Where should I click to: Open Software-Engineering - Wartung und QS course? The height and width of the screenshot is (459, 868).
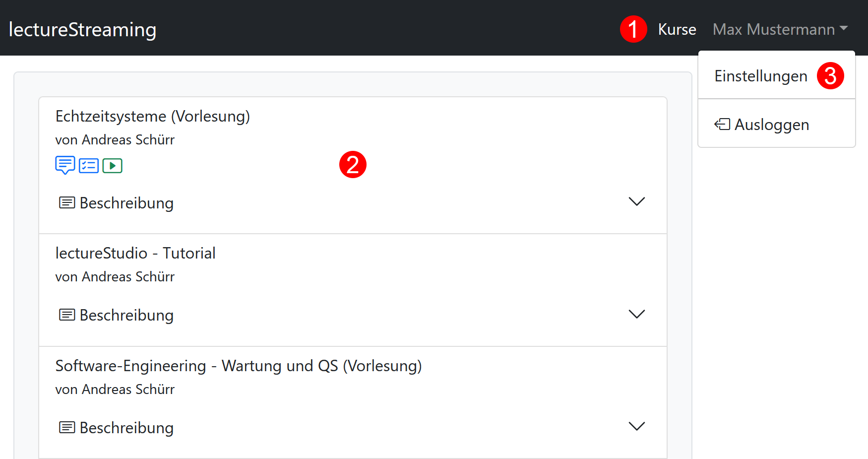pos(239,366)
